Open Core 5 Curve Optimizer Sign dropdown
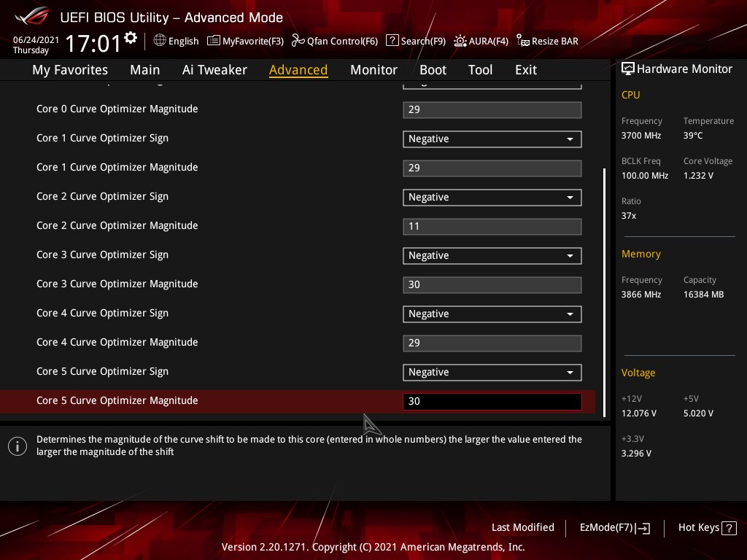The height and width of the screenshot is (560, 747). 492,373
